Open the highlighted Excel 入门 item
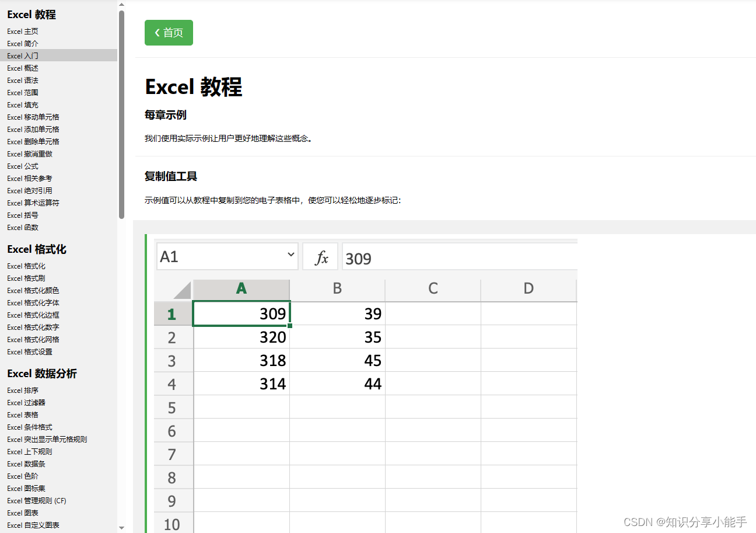Screen dimensions: 756x533 coord(58,55)
